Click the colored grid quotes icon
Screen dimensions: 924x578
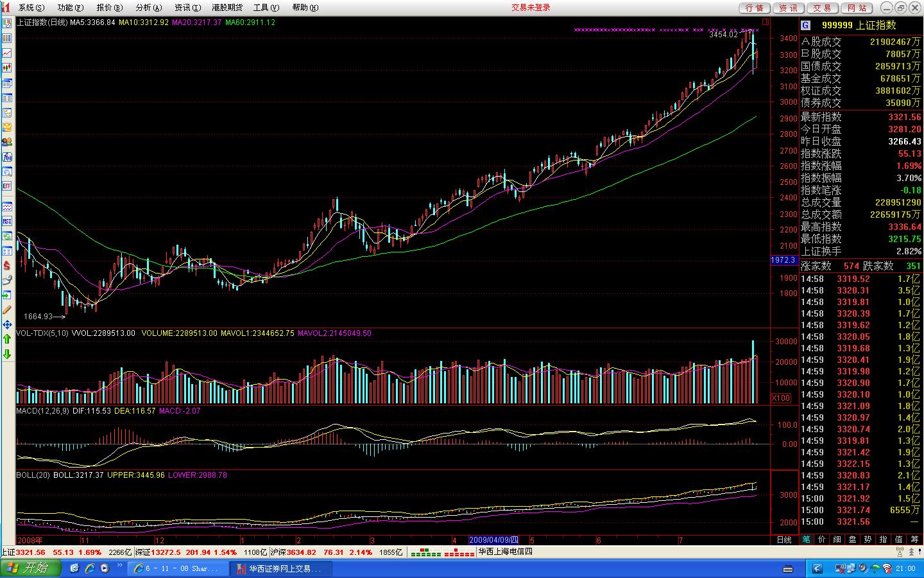[7, 39]
